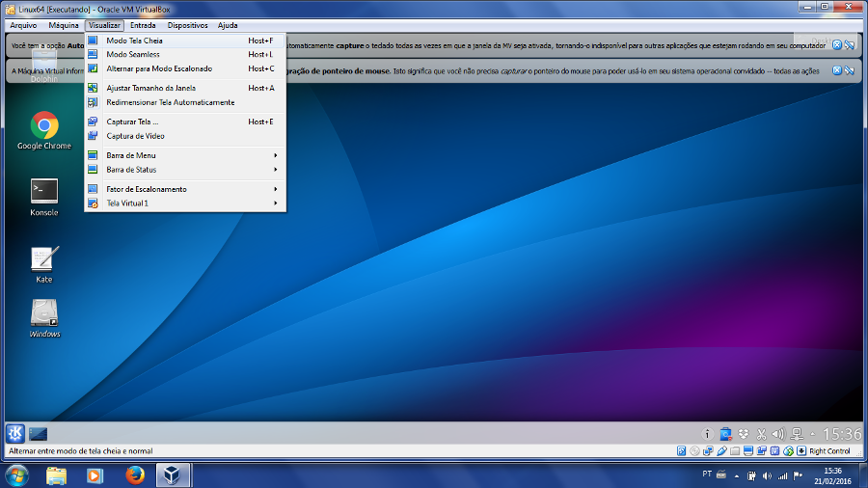Expand Fator de Escalonamento submenu

point(185,189)
